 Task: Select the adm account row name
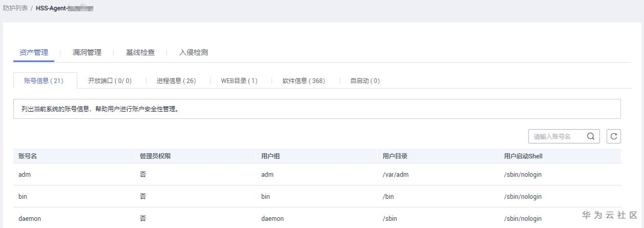pyautogui.click(x=25, y=175)
